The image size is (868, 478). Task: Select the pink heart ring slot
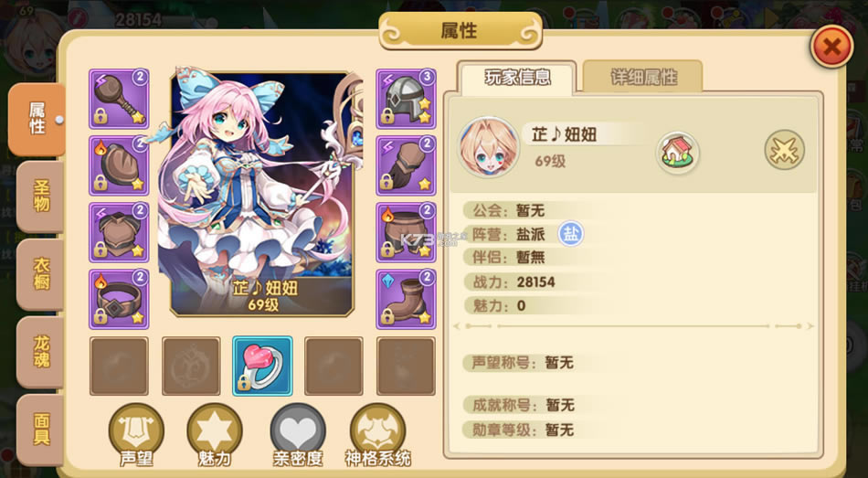click(262, 366)
